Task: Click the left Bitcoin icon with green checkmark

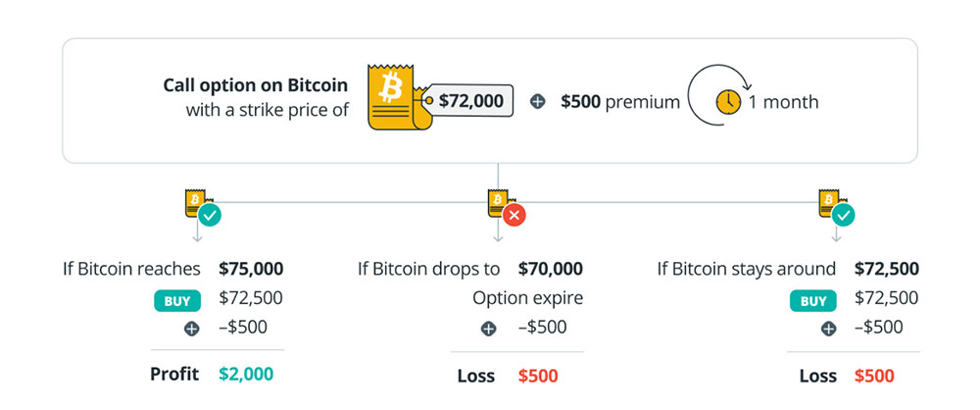Action: point(200,207)
